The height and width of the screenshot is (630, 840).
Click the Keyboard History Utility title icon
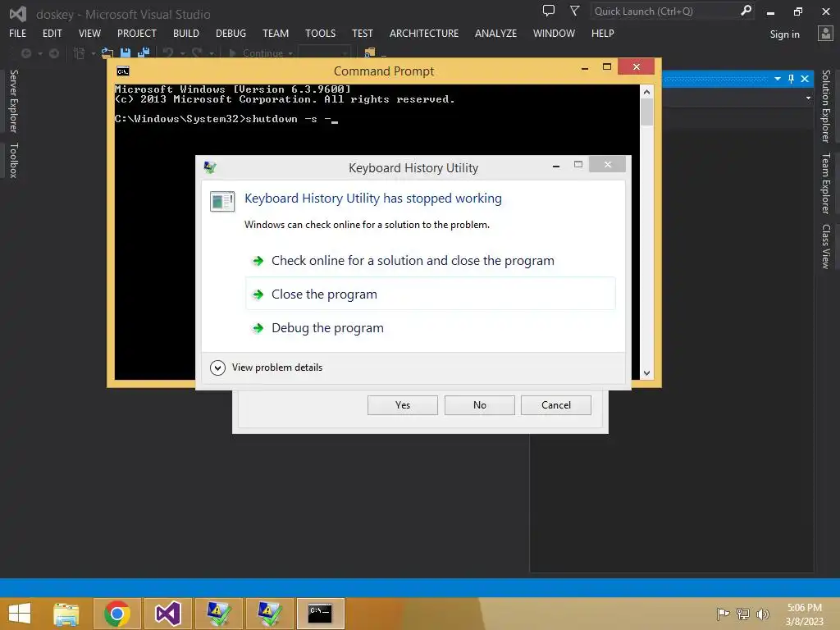pyautogui.click(x=210, y=167)
